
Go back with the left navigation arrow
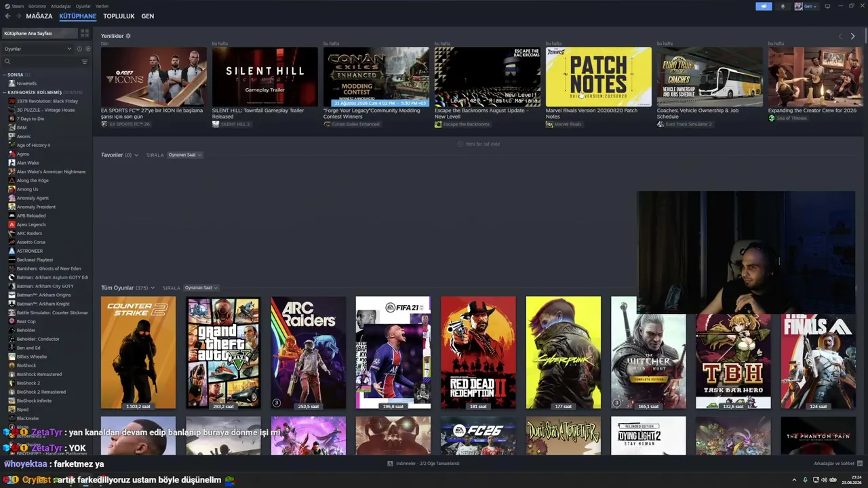coord(7,16)
